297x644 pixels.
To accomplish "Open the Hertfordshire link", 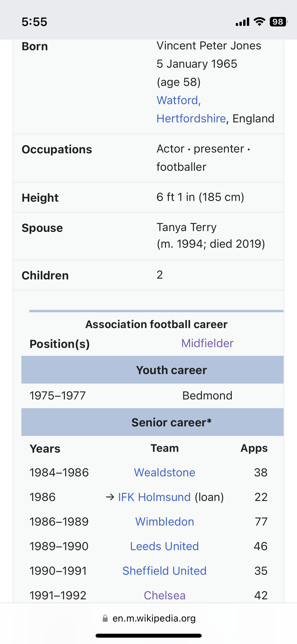I will [191, 119].
